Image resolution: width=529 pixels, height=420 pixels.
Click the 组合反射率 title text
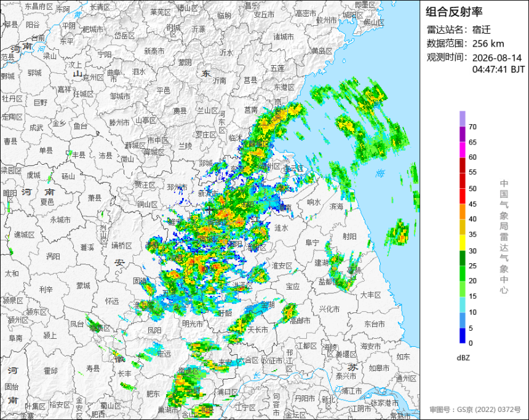[454, 12]
